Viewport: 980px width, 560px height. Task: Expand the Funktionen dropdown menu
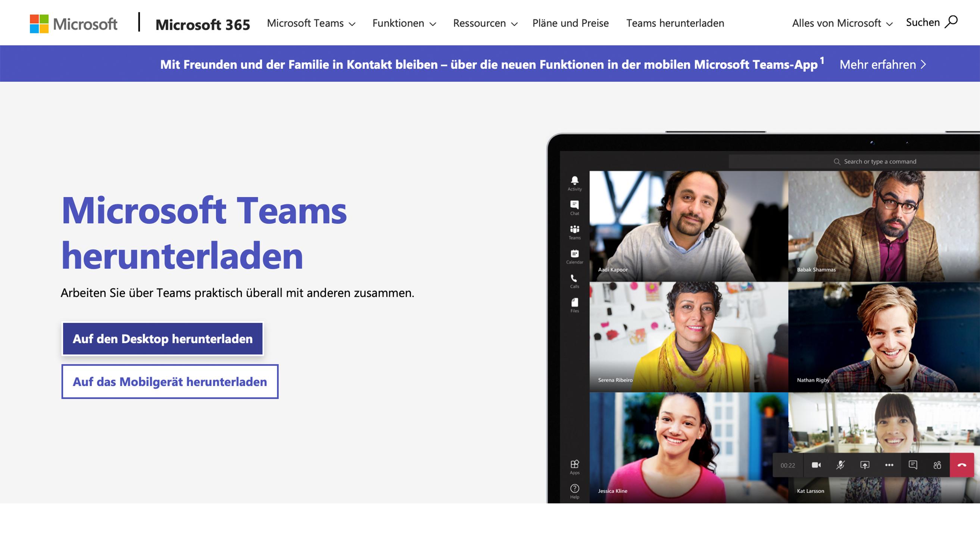tap(404, 23)
